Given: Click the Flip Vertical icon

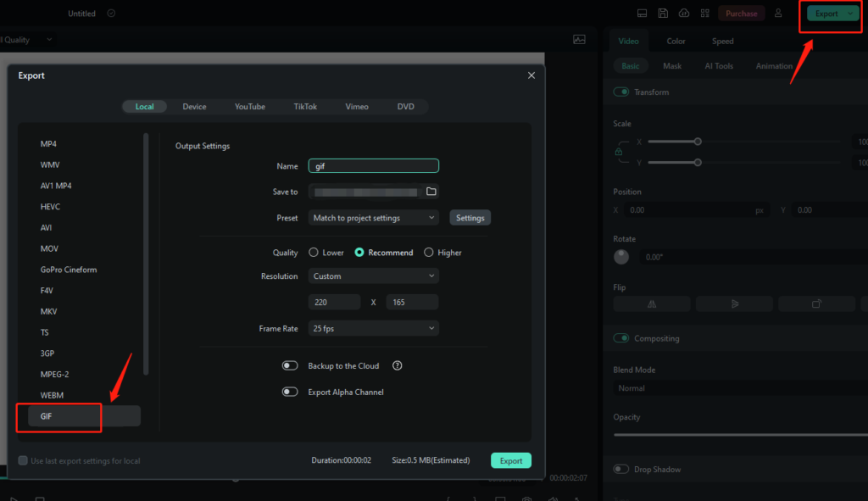Looking at the screenshot, I should [734, 303].
